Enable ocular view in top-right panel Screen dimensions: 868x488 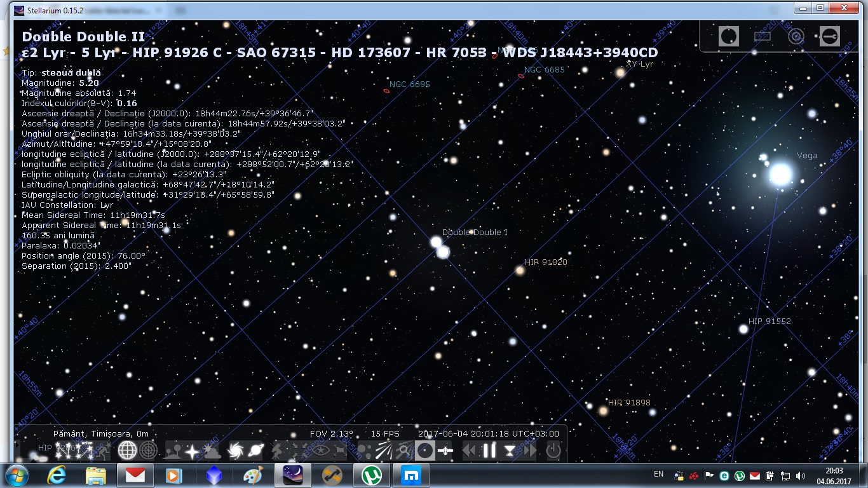729,36
